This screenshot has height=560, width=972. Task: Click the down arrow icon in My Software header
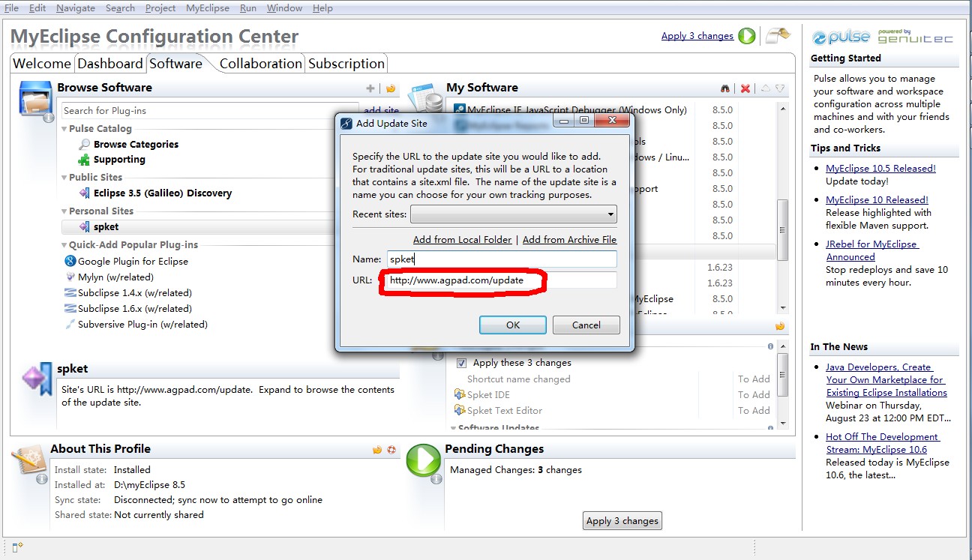[780, 88]
